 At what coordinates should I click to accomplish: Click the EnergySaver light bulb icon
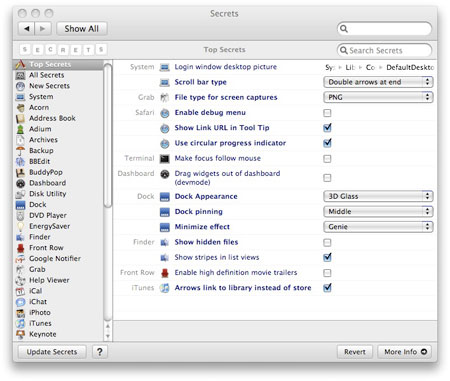point(21,226)
